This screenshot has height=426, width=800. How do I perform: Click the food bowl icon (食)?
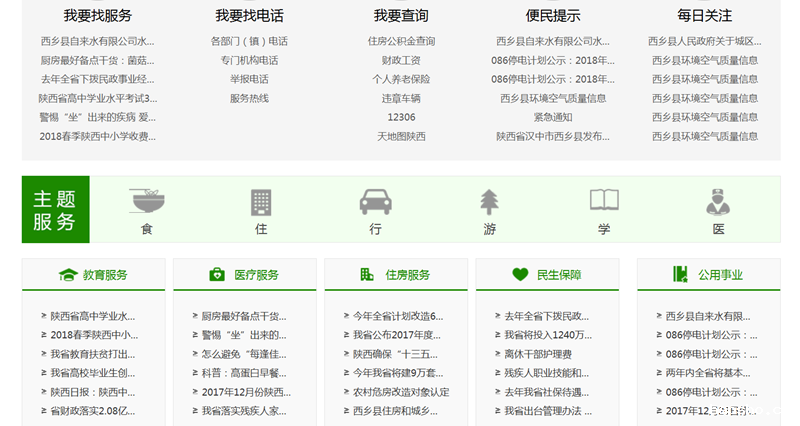point(147,201)
